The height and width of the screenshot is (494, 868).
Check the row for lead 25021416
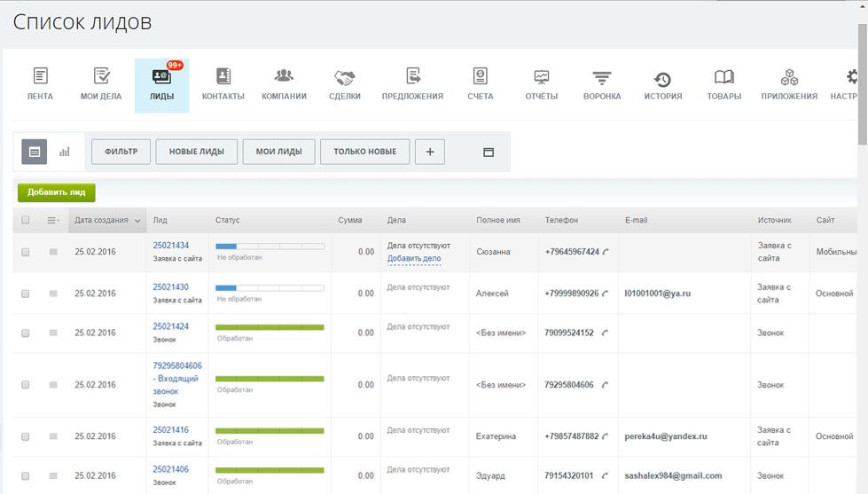click(x=26, y=436)
